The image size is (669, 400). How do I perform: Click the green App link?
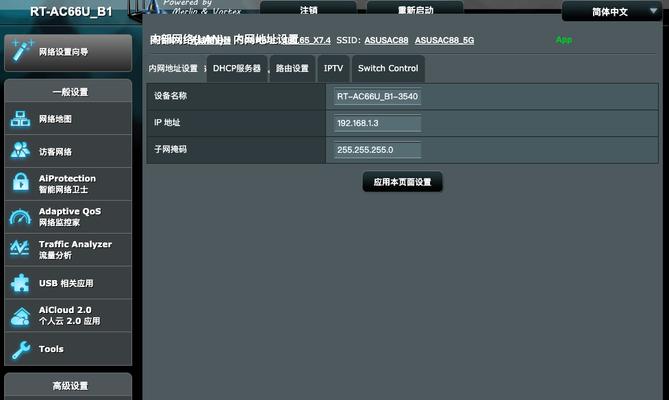point(564,40)
